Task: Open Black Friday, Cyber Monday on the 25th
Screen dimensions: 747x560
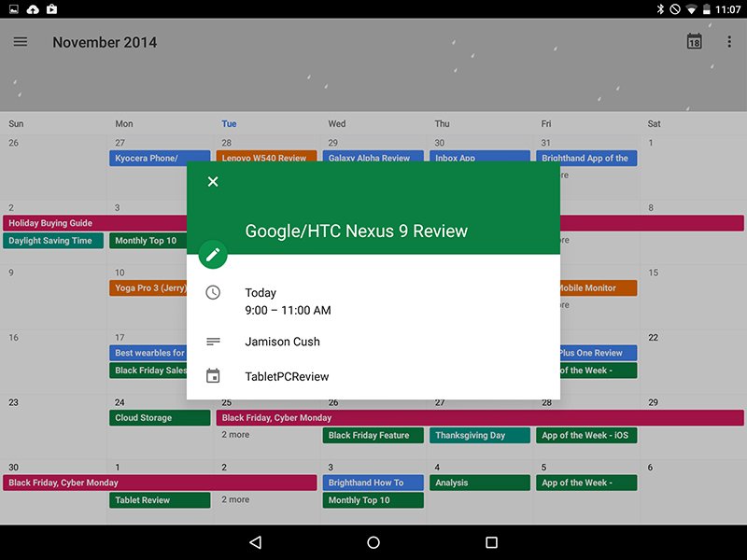Action: [x=480, y=417]
